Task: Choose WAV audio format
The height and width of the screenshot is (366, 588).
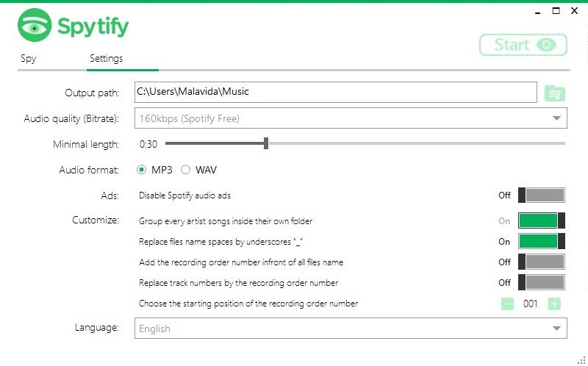Action: [x=198, y=170]
